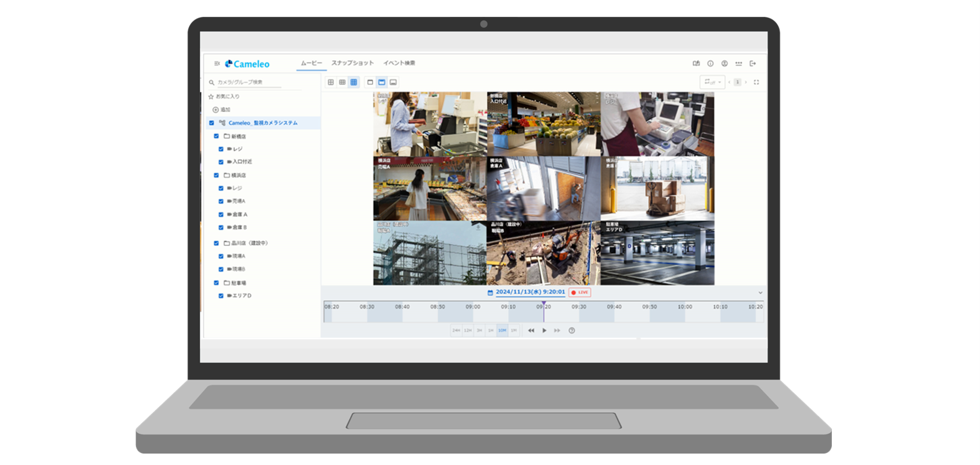Collapse the sidebar menu icon beside Cameleo logo
The image size is (980, 465).
pyautogui.click(x=217, y=64)
